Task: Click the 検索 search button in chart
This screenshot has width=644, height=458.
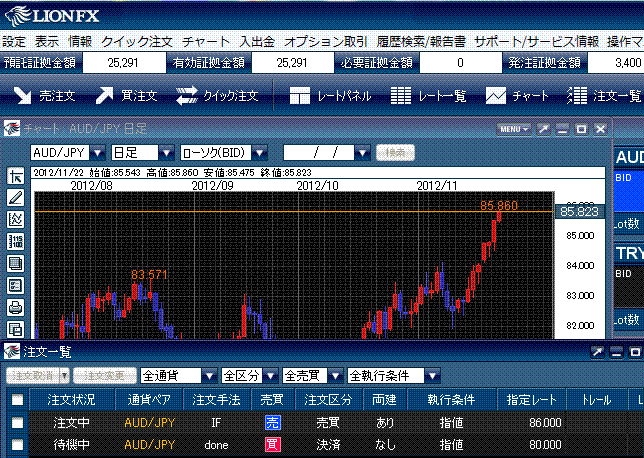Action: 396,153
